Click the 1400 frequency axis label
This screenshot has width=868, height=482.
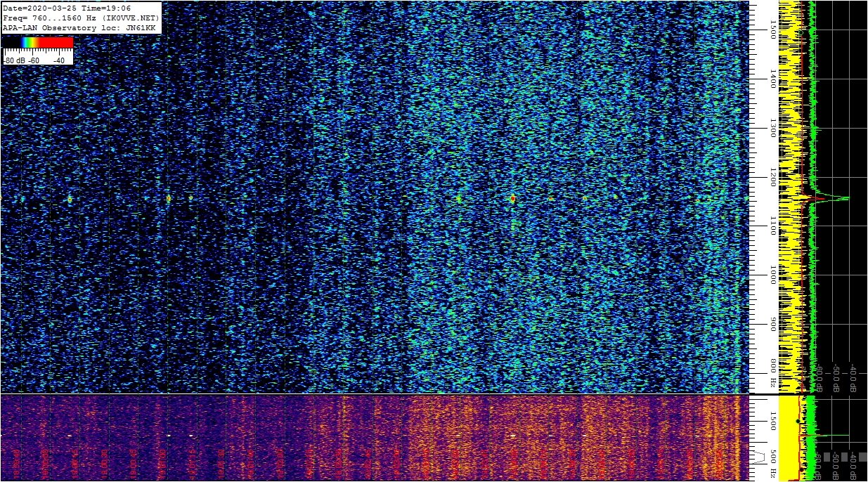pos(773,79)
